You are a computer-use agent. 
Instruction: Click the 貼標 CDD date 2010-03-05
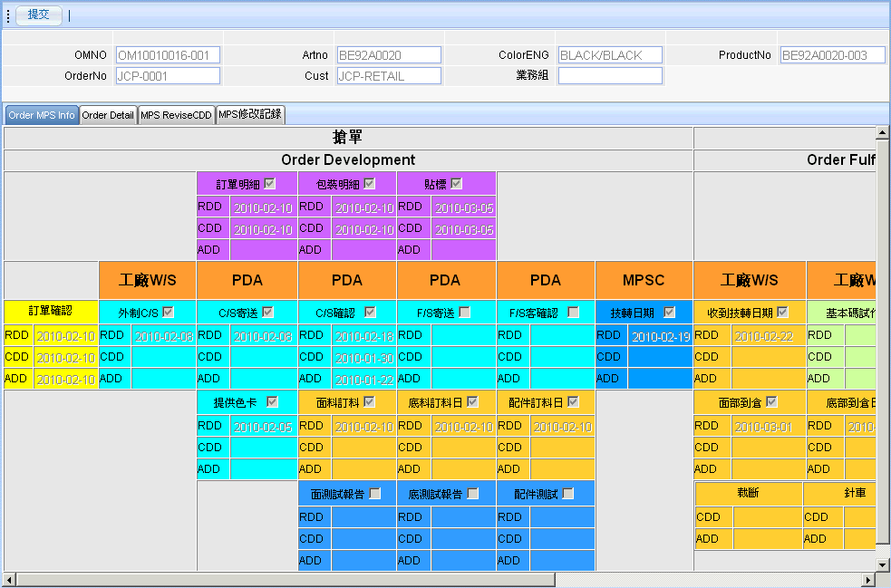(x=464, y=229)
